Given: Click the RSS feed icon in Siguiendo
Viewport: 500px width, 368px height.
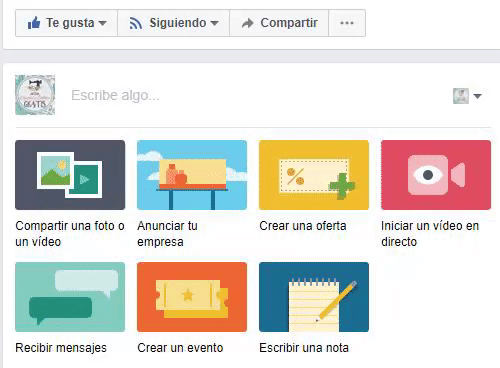Looking at the screenshot, I should (136, 23).
